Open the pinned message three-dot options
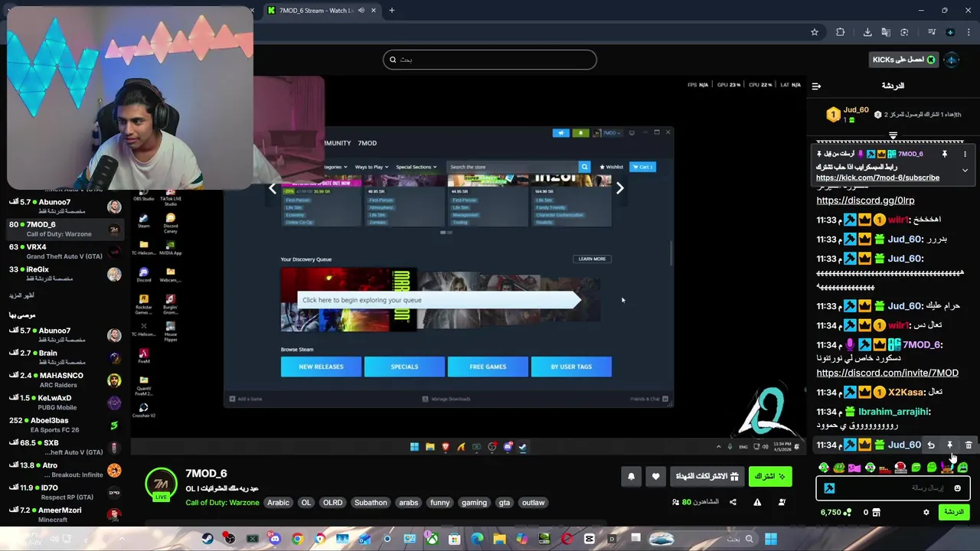Image resolution: width=980 pixels, height=551 pixels. tap(965, 154)
